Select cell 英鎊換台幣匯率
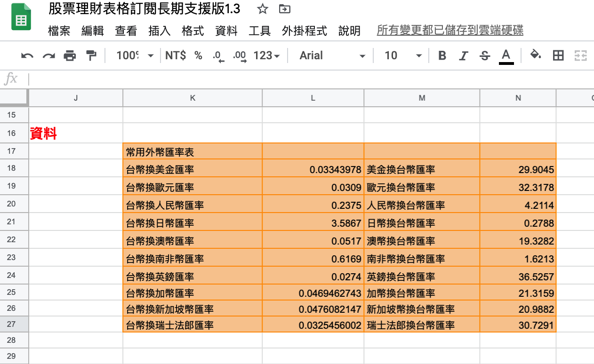 (x=422, y=276)
